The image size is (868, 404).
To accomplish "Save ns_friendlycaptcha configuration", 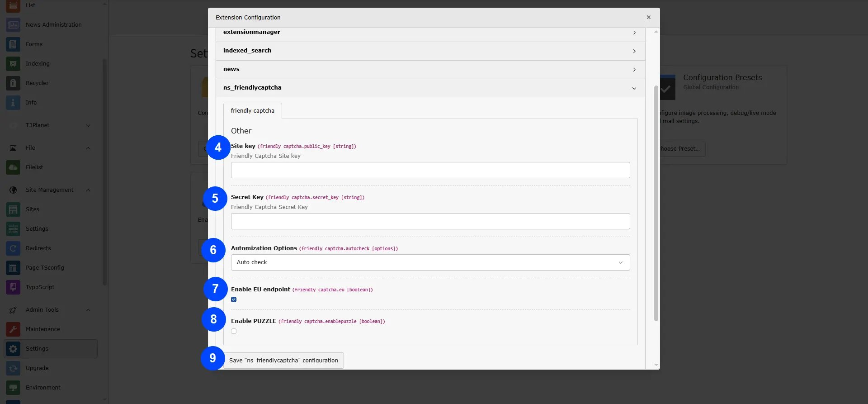I will pyautogui.click(x=283, y=361).
